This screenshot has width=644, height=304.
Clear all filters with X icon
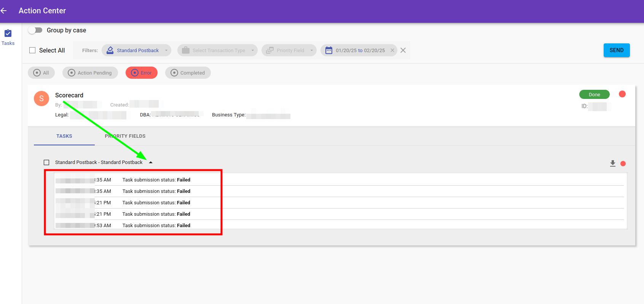(403, 50)
